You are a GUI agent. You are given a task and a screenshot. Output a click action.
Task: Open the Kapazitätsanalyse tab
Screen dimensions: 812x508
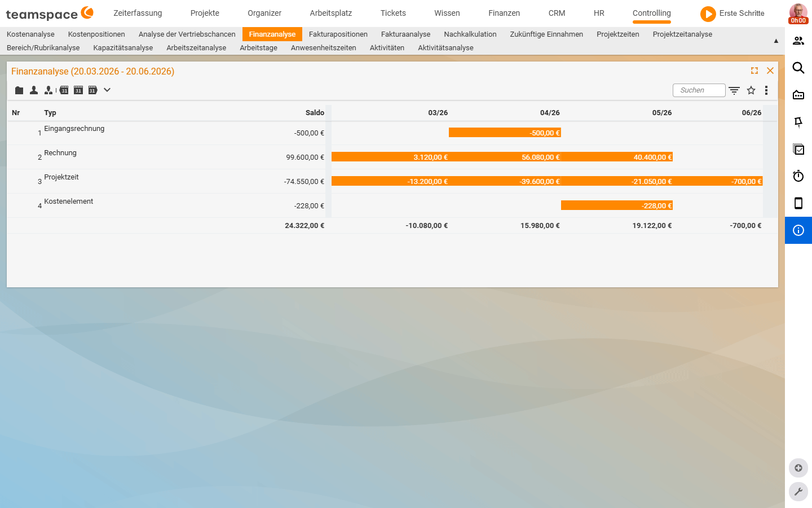[x=123, y=48]
